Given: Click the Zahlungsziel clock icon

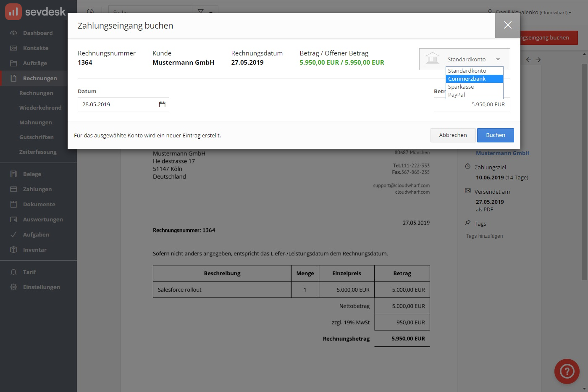Looking at the screenshot, I should point(468,166).
